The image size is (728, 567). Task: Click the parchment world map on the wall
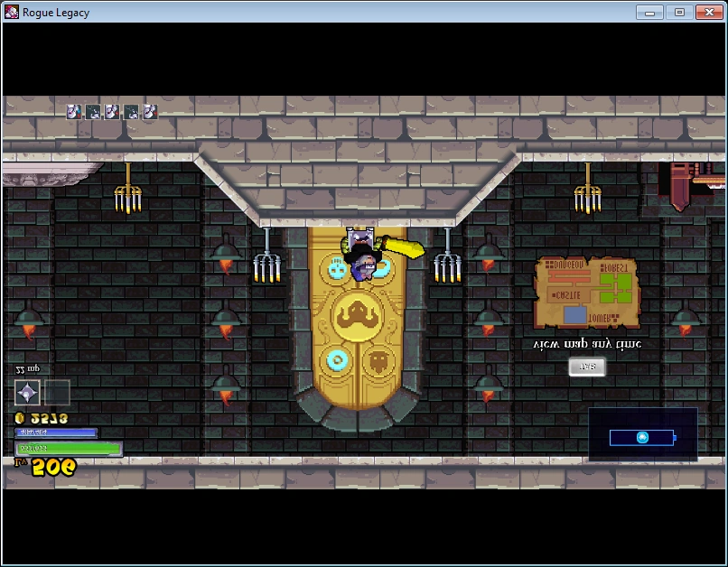pos(587,293)
